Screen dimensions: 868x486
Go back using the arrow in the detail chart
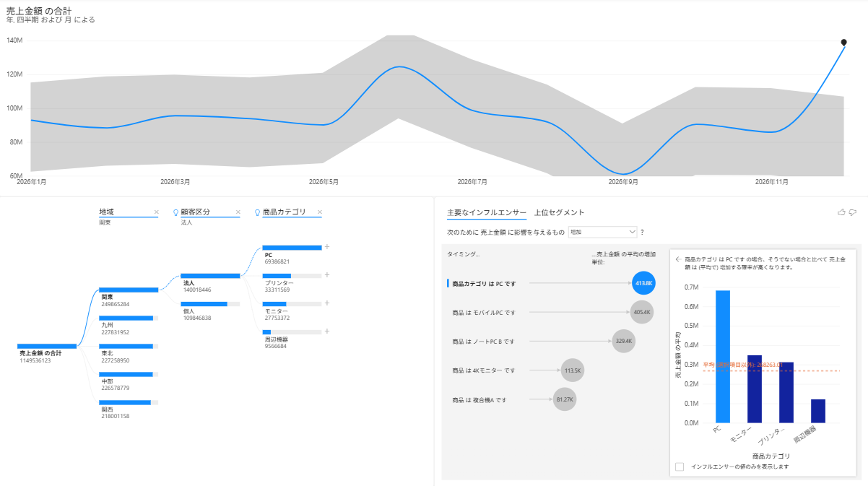pos(677,259)
